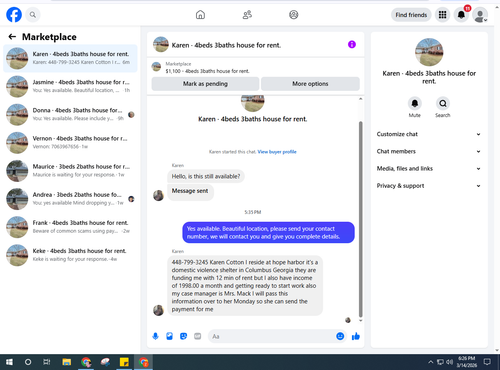Expand Media, files and links section
The height and width of the screenshot is (370, 500).
coord(429,169)
